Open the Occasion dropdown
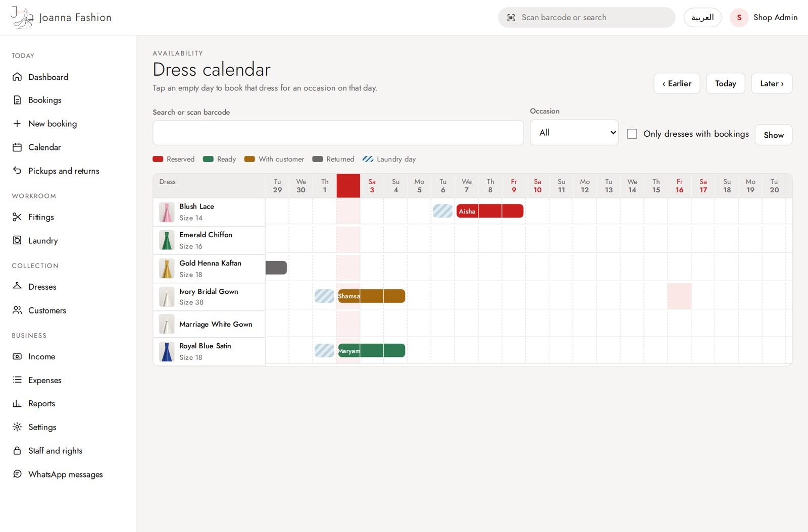Screen dimensions: 808x532 pyautogui.click(x=574, y=133)
